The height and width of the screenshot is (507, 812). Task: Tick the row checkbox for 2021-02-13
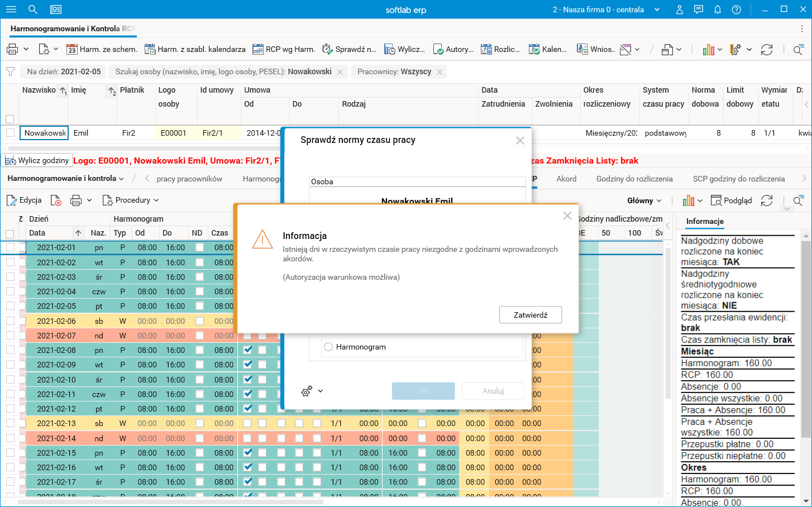point(10,423)
